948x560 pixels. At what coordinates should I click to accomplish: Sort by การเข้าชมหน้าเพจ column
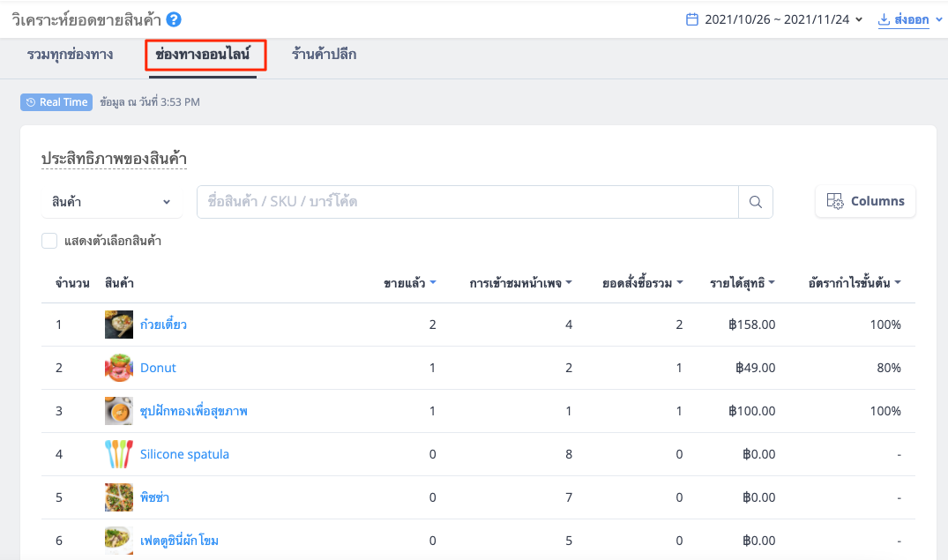point(520,283)
